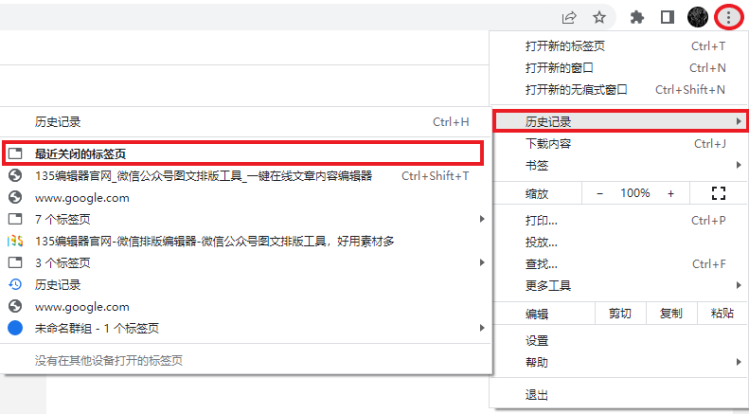Open the 书签 submenu
This screenshot has height=414, width=749.
pos(619,165)
